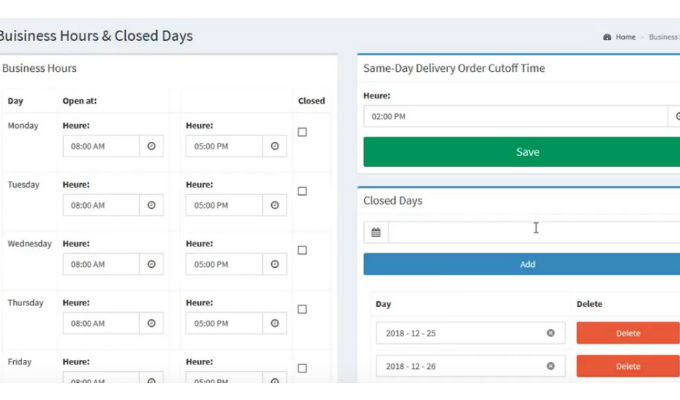Mark Monday as closed
The image size is (680, 400).
pos(302,132)
